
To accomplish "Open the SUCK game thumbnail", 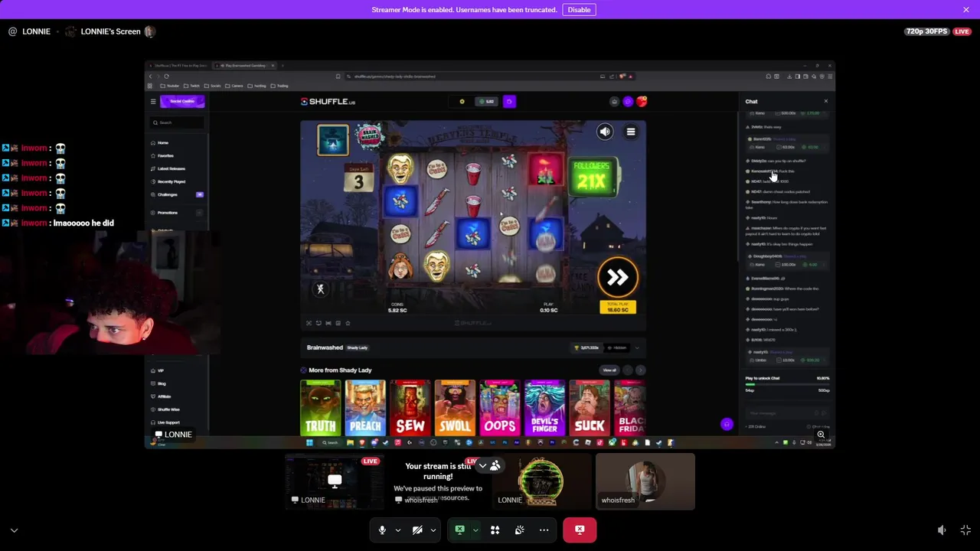I will [590, 408].
